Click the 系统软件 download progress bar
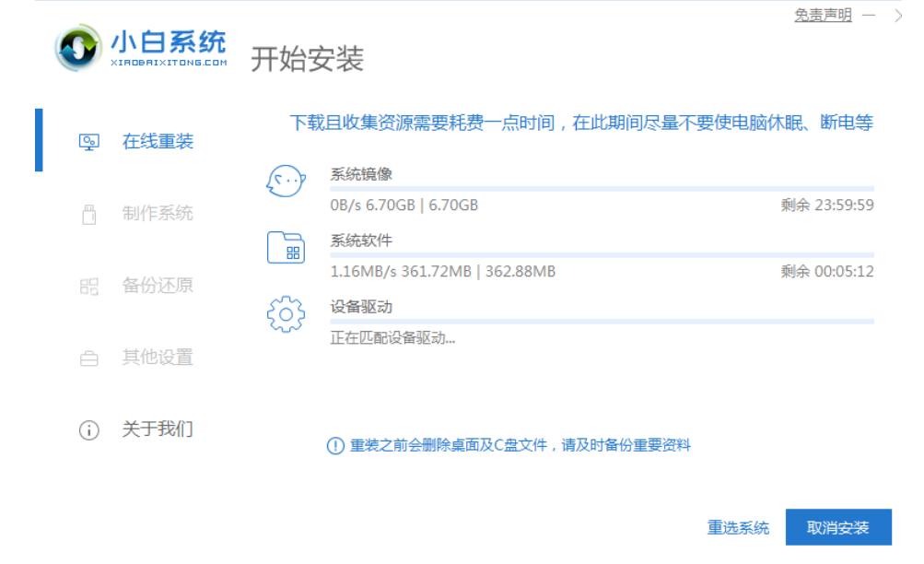The image size is (924, 564). coord(602,255)
